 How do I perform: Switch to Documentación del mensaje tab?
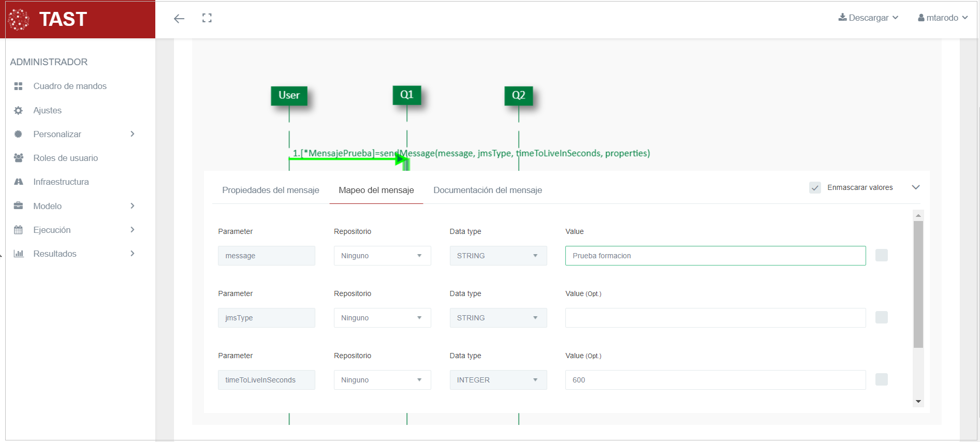click(x=487, y=190)
